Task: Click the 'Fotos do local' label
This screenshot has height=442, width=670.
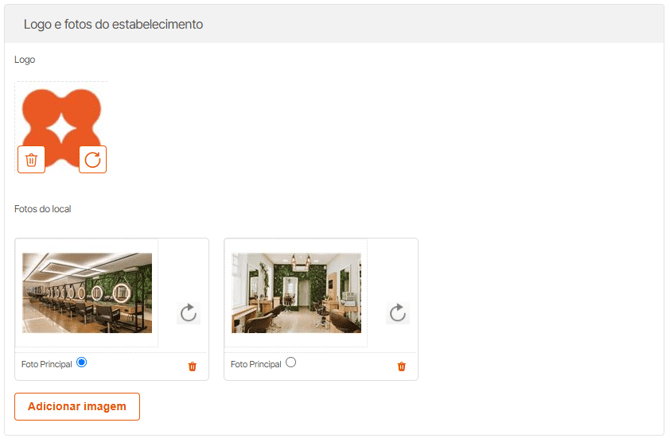Action: 43,209
